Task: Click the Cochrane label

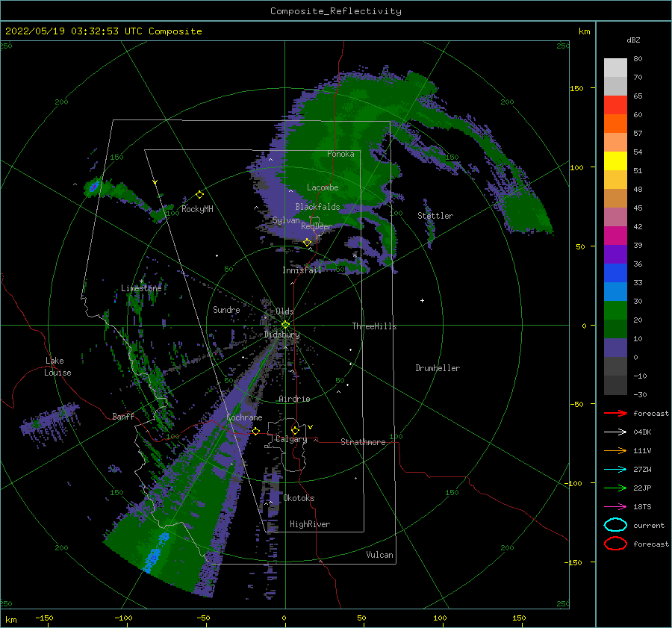Action: pyautogui.click(x=244, y=417)
